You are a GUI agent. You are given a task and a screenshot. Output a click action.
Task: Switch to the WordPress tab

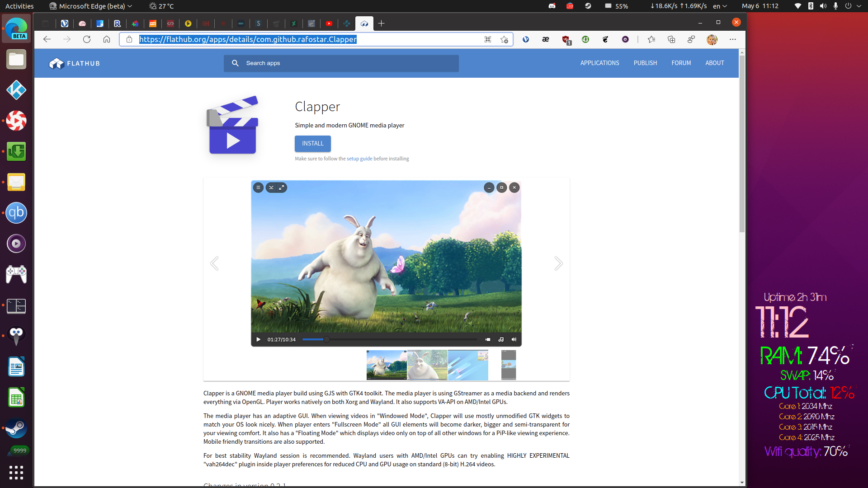(65, 23)
